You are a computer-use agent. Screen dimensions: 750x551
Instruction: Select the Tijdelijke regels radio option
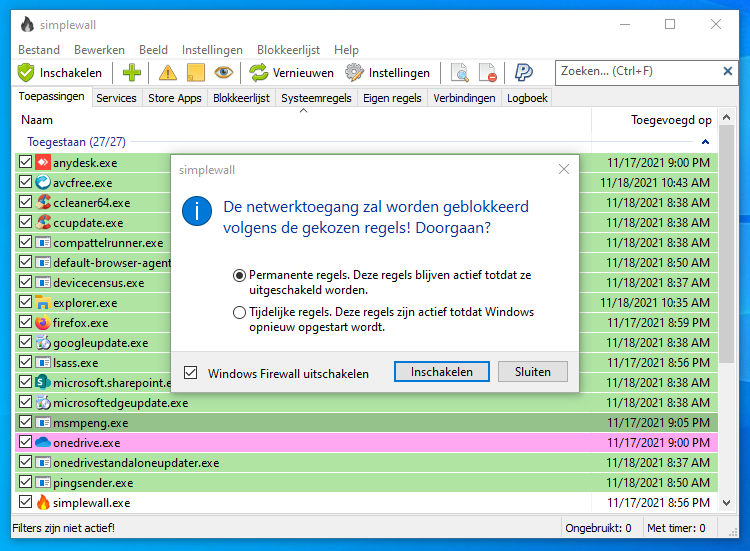pos(239,312)
